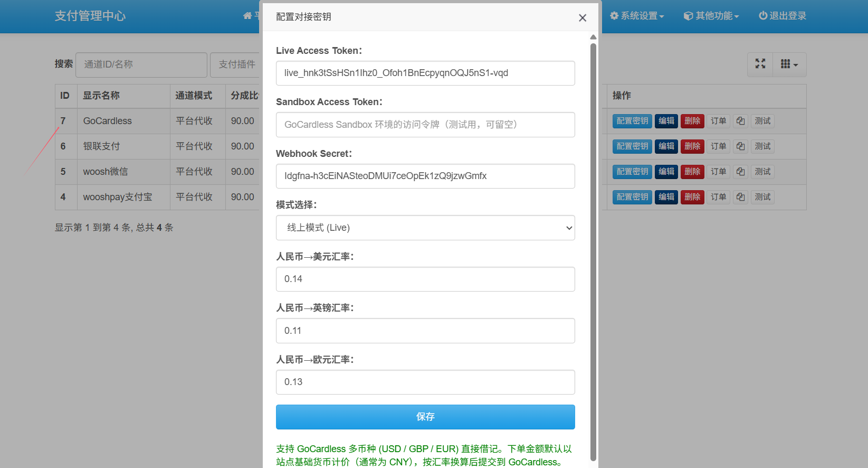The height and width of the screenshot is (468, 868).
Task: Click copy icon in wooshpay支付宝 row
Action: tap(740, 197)
